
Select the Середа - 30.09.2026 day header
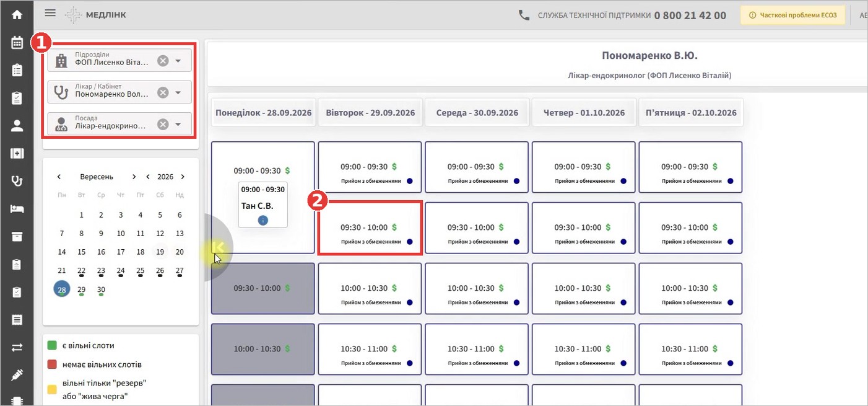pos(477,113)
